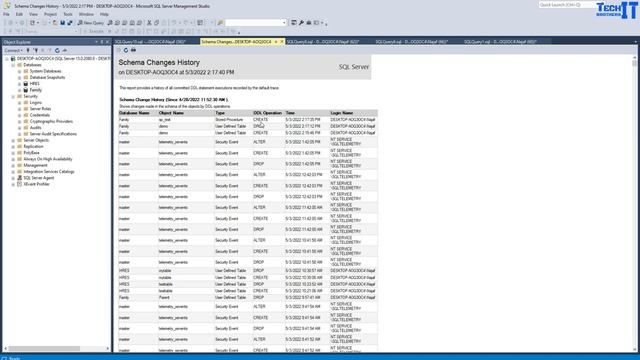Expand the Replication node

(x=13, y=147)
